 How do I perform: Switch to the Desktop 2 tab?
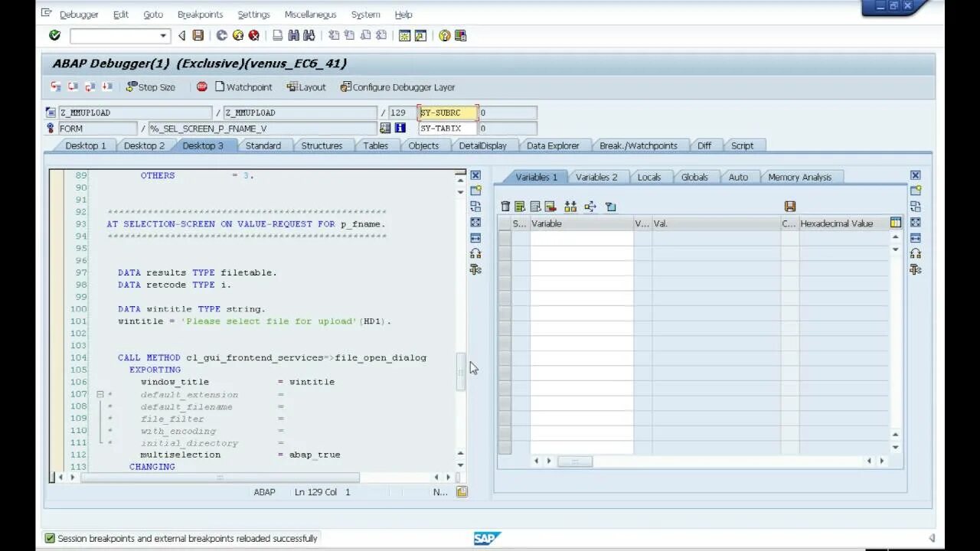[x=144, y=145]
